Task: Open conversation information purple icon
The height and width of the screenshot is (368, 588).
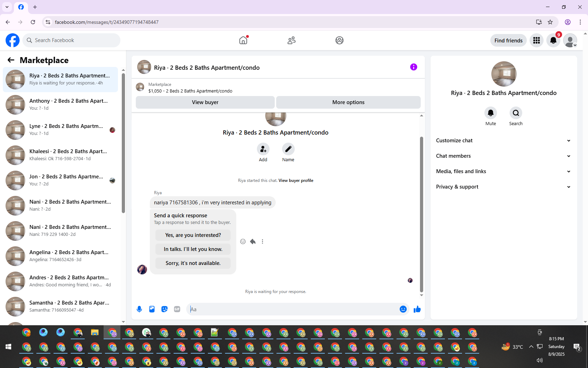Action: point(414,67)
